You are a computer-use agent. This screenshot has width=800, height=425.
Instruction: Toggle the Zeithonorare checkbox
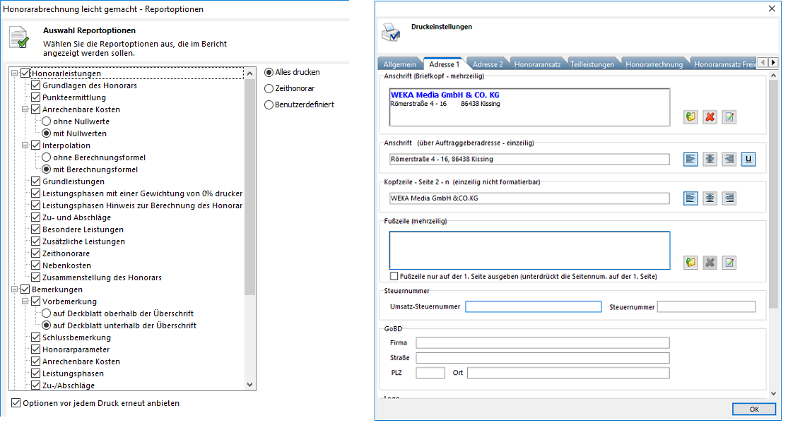(x=35, y=253)
